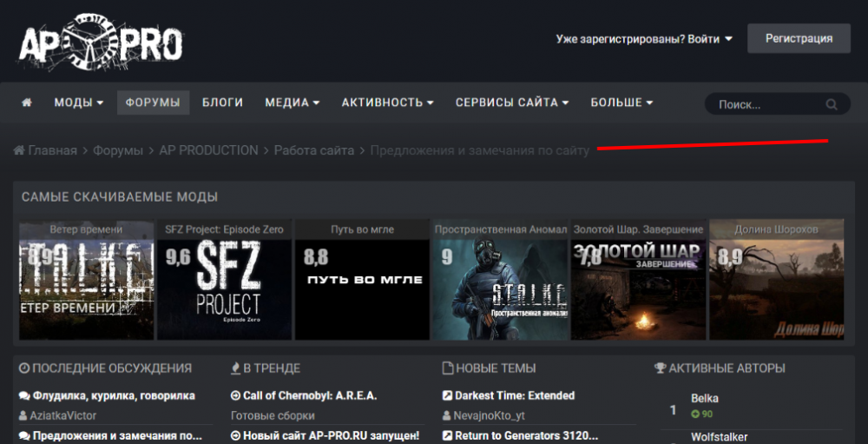Open Call of Chernobyl: A.R.E.A. topic

[x=310, y=395]
